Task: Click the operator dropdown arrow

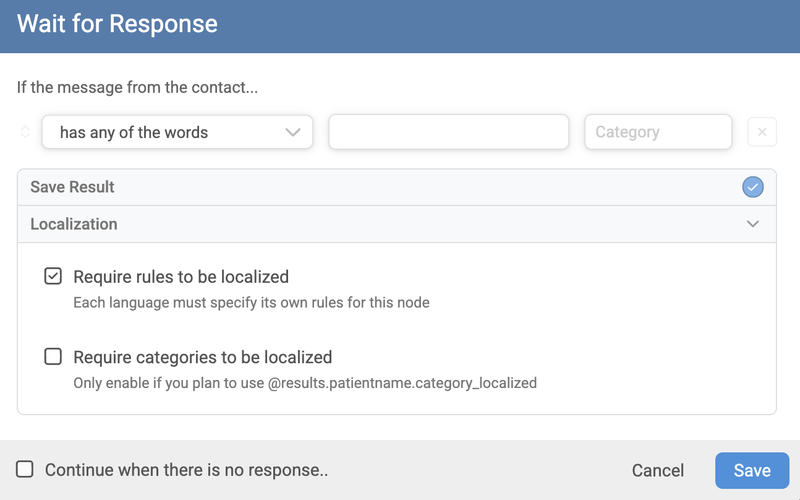Action: (x=293, y=132)
